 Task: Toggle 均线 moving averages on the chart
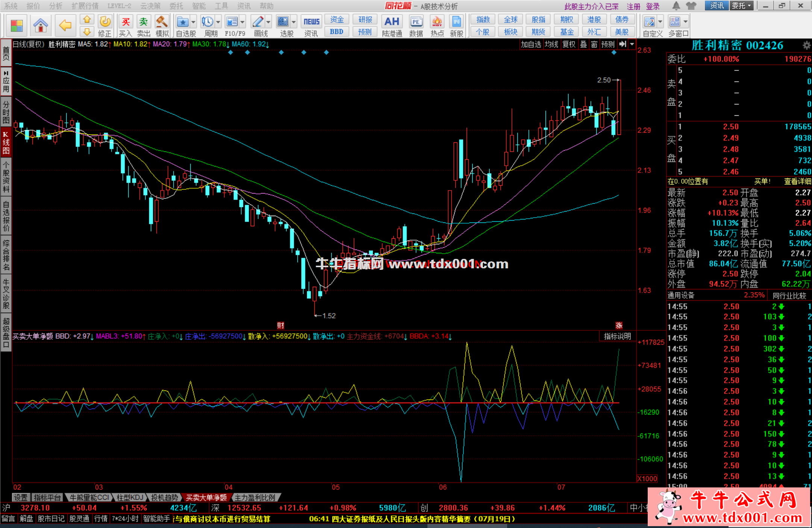pyautogui.click(x=551, y=44)
